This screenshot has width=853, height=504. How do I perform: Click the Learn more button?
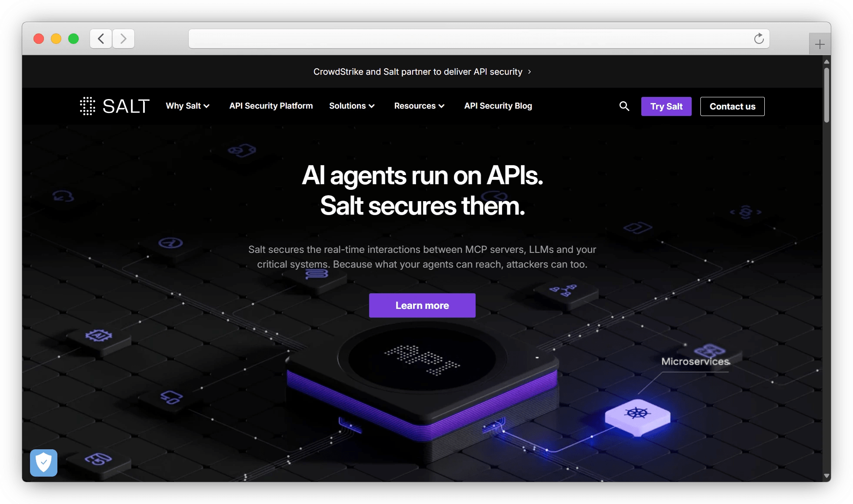coord(422,305)
